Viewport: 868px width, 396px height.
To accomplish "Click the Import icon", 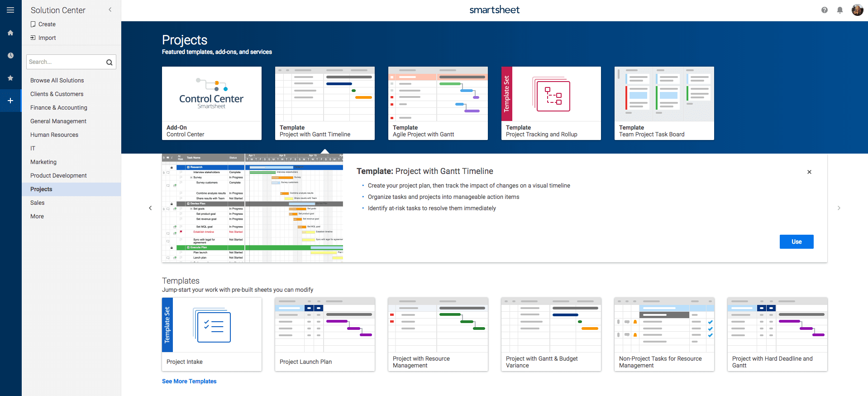I will click(x=33, y=38).
